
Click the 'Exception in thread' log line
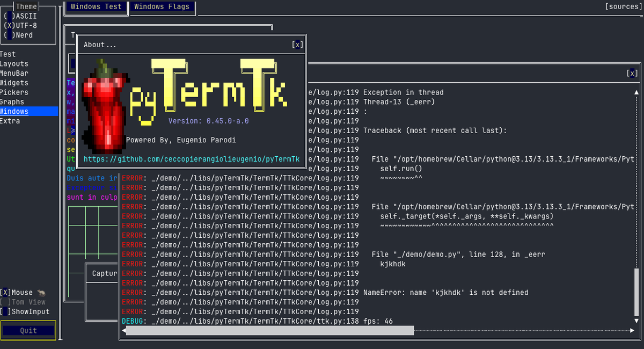coord(404,92)
